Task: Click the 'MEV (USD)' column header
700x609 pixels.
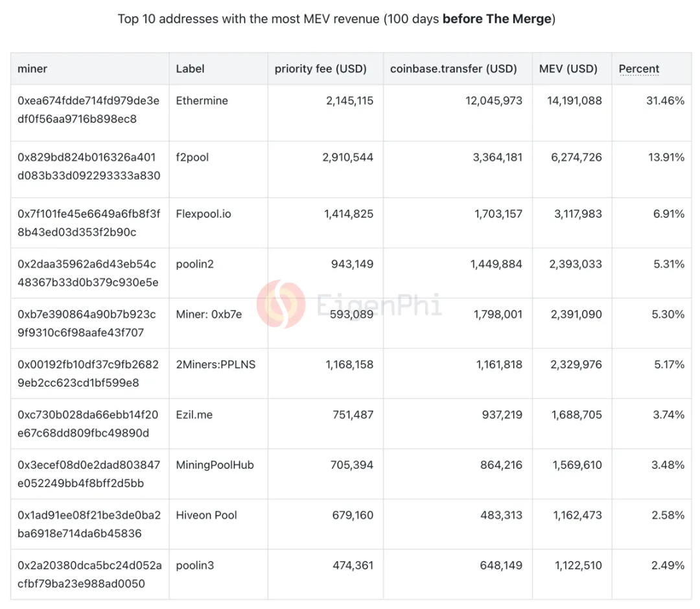Action: [568, 69]
